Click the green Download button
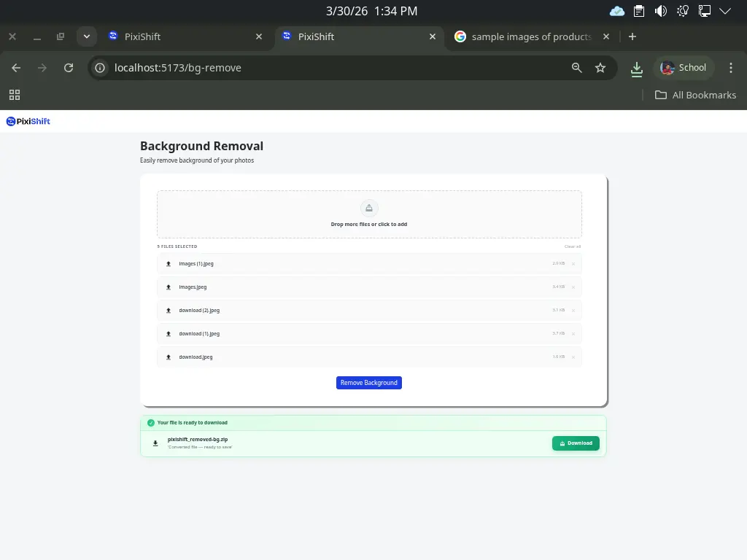Screen dimensions: 747x560 [x=576, y=443]
